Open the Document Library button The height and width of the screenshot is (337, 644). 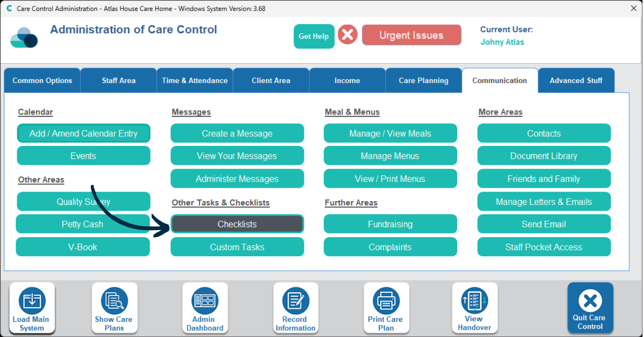(x=543, y=156)
